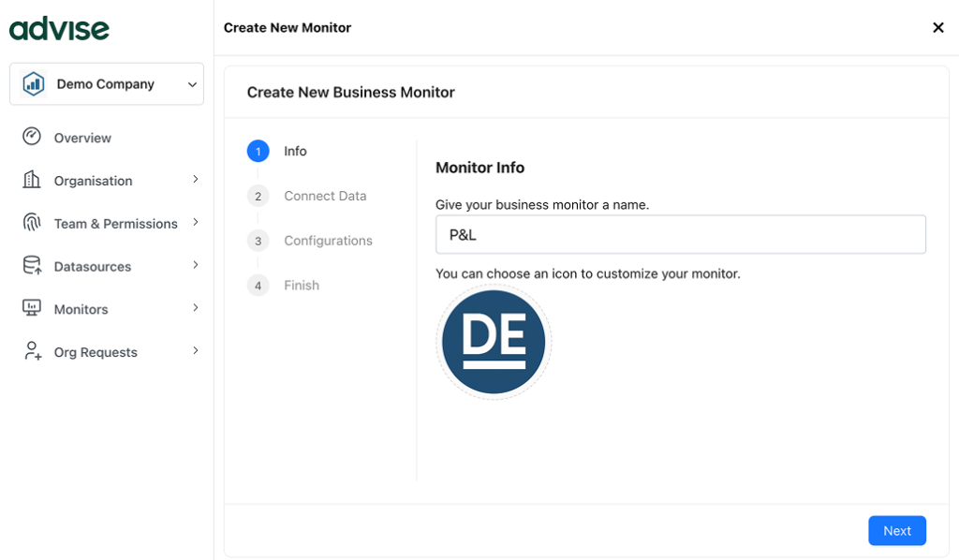This screenshot has height=560, width=959.
Task: Jump to step 3 Configurations
Action: pos(327,241)
